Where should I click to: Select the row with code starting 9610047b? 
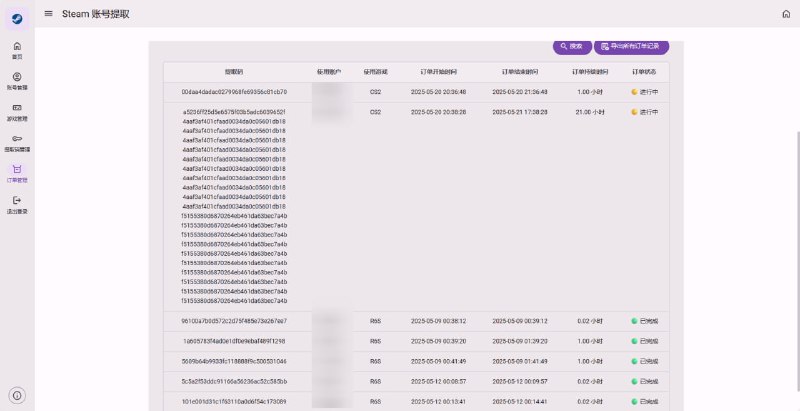(x=234, y=321)
